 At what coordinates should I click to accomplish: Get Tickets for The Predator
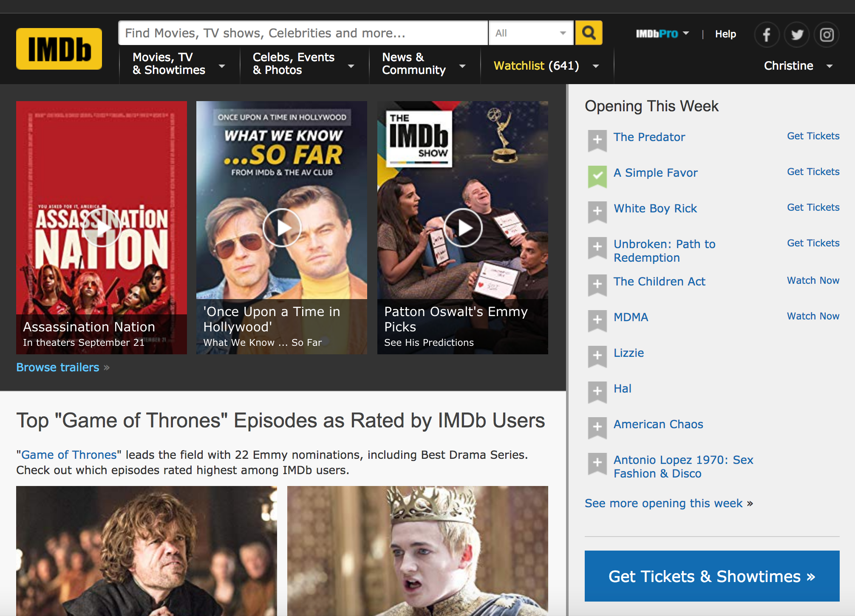[x=813, y=136]
